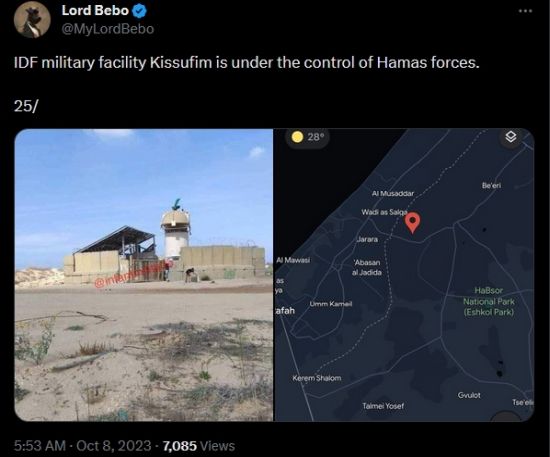The width and height of the screenshot is (550, 457).
Task: Click the 7,085 Views count
Action: click(199, 446)
